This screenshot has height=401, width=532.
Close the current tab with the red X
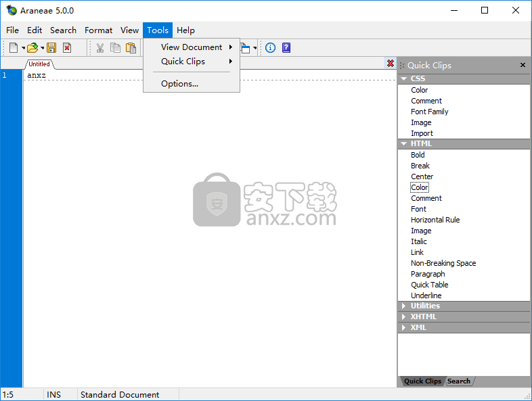pos(391,64)
